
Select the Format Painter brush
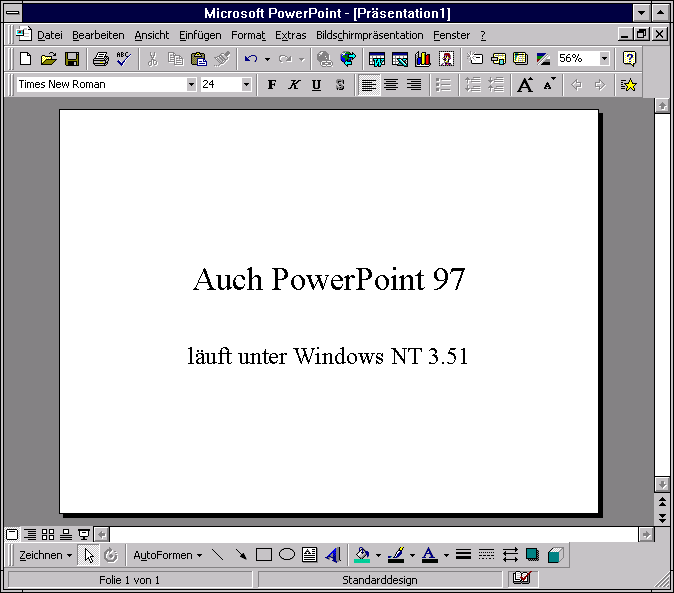[222, 59]
